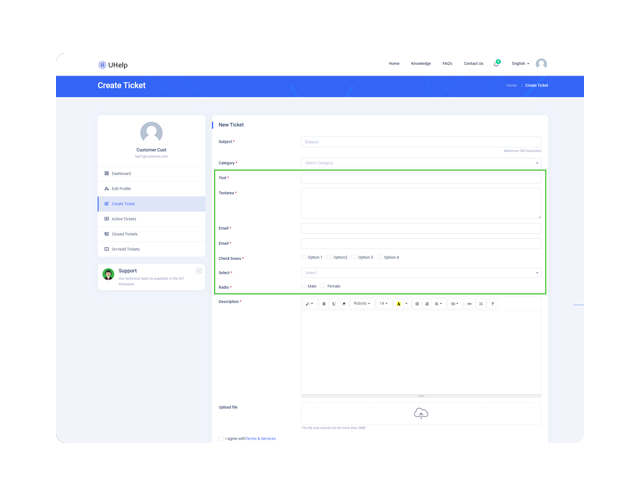
Task: Dismiss the Support card
Action: [x=199, y=271]
